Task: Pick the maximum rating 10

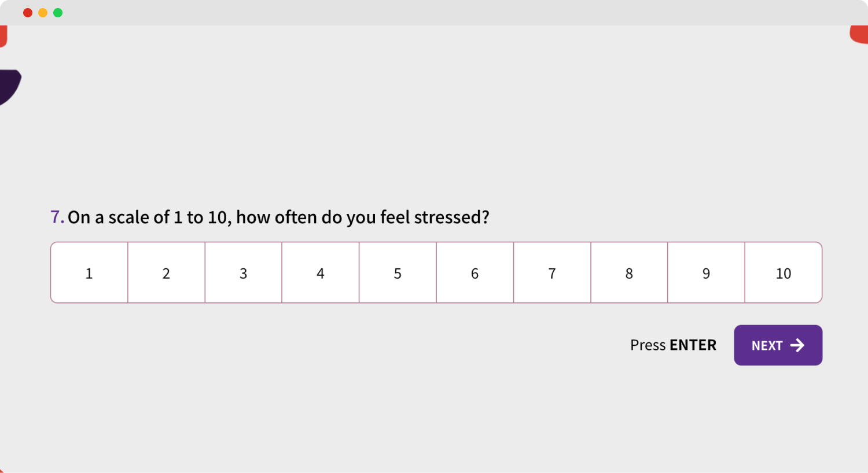Action: pos(784,273)
